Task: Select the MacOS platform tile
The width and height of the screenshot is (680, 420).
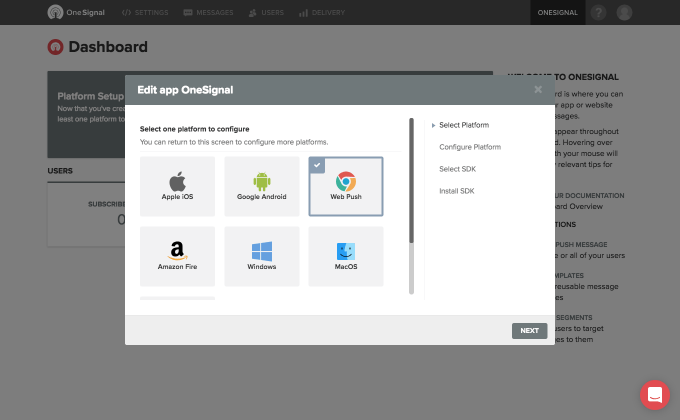Action: click(346, 256)
